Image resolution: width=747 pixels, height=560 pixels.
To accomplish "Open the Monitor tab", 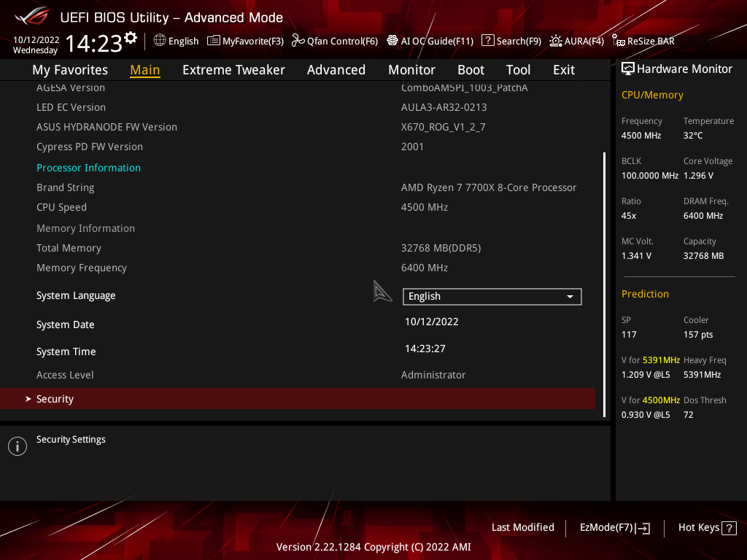I will point(411,70).
